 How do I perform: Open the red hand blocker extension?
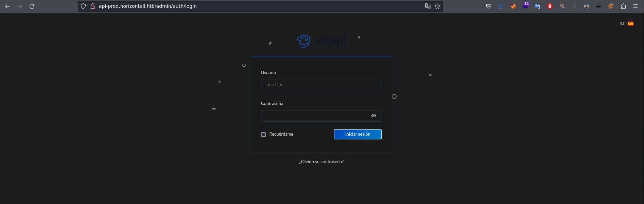pyautogui.click(x=550, y=6)
